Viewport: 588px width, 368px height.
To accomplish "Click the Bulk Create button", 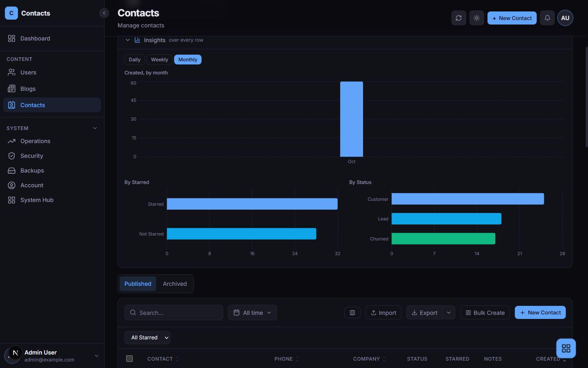I will [485, 313].
